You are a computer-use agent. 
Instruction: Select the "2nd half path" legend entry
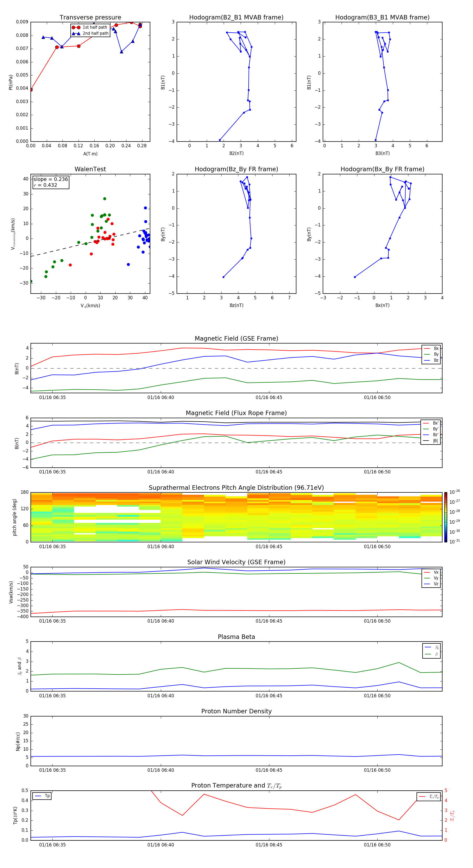pyautogui.click(x=90, y=33)
